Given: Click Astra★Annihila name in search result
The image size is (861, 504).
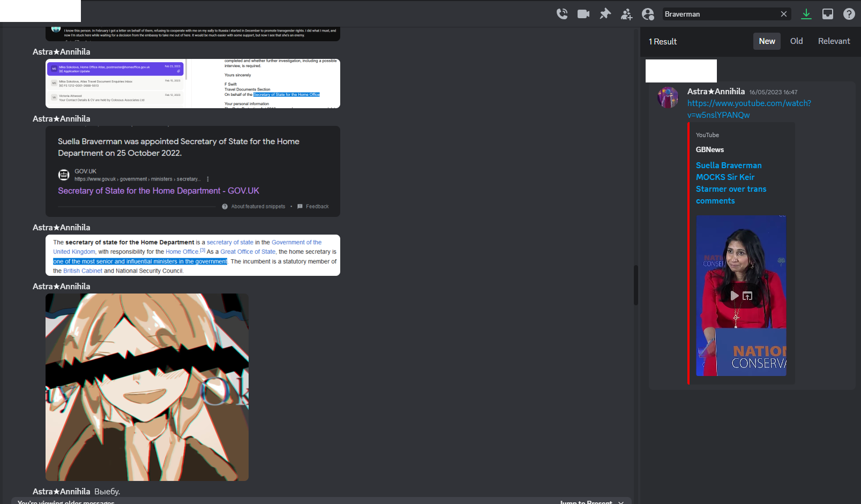Looking at the screenshot, I should [x=716, y=92].
